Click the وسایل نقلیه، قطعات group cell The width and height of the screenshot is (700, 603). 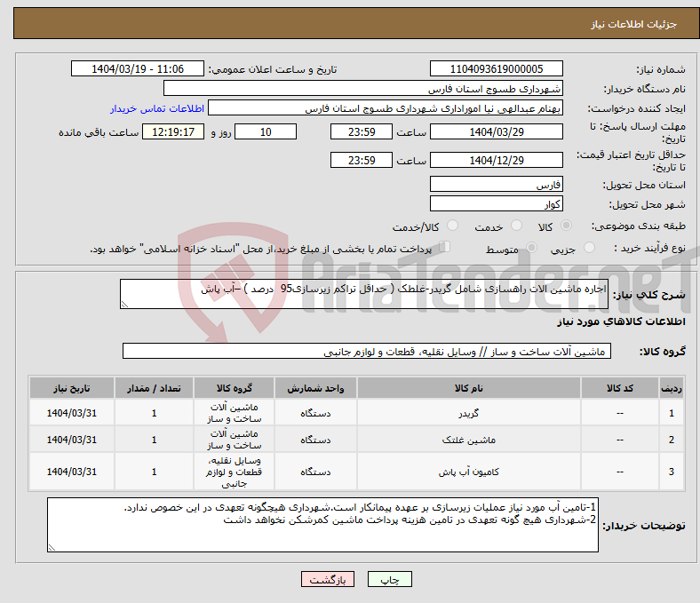235,472
